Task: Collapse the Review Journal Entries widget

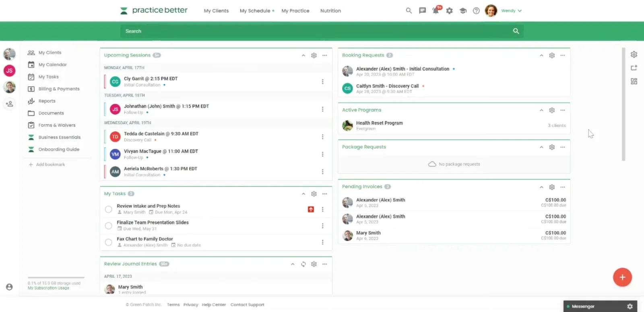Action: (293, 264)
